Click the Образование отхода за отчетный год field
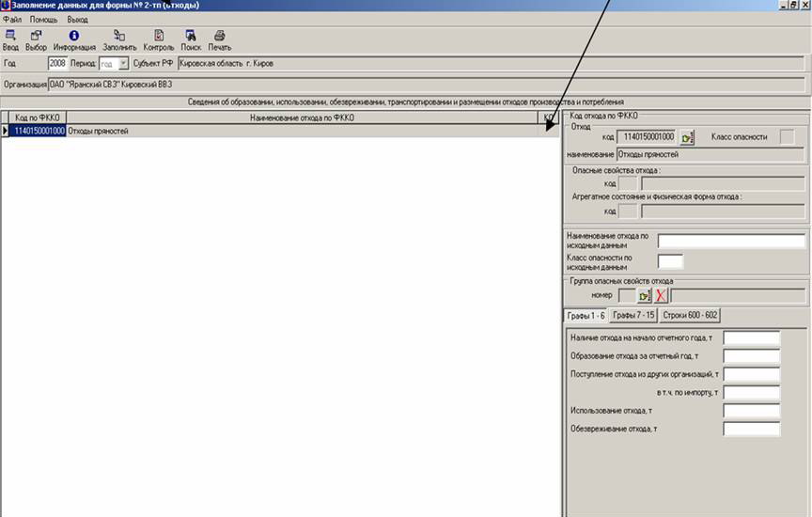 coord(751,356)
